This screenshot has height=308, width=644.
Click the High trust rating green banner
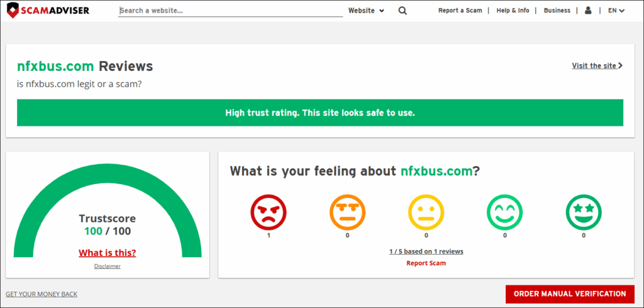[320, 113]
